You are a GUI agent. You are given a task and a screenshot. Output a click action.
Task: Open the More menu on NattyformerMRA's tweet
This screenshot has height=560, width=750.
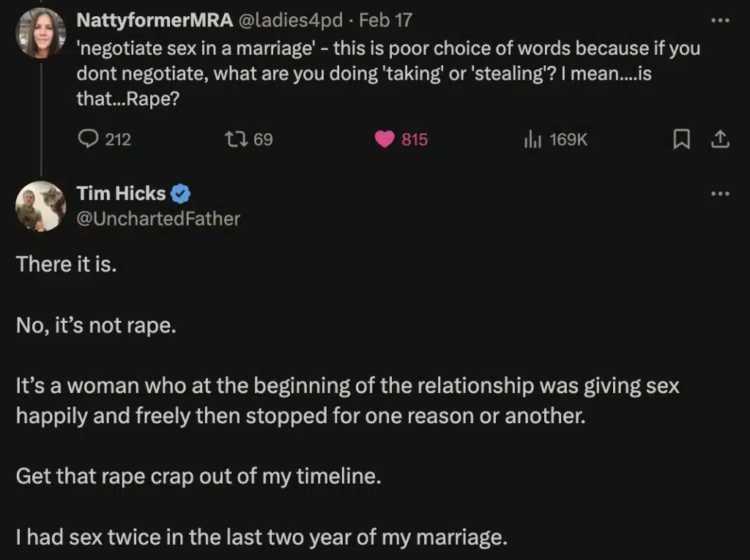720,20
